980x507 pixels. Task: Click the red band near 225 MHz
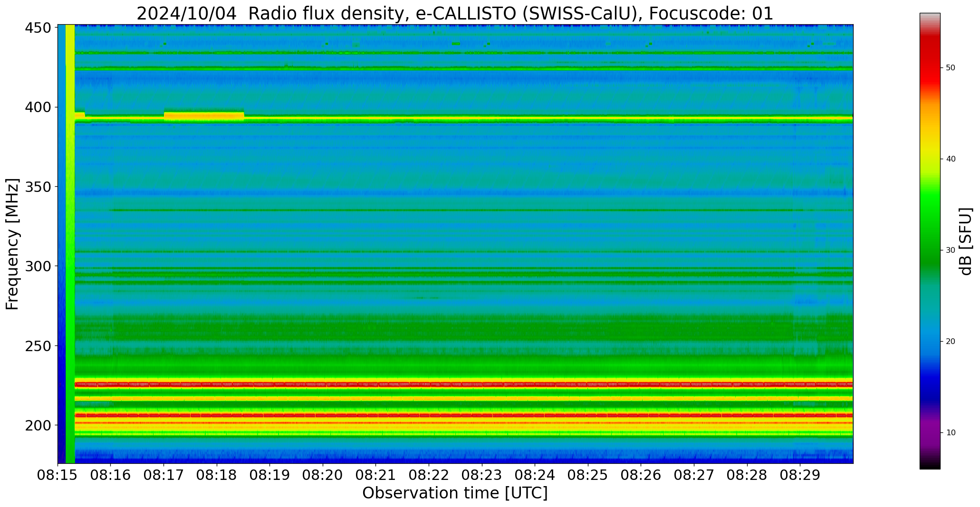coord(463,384)
